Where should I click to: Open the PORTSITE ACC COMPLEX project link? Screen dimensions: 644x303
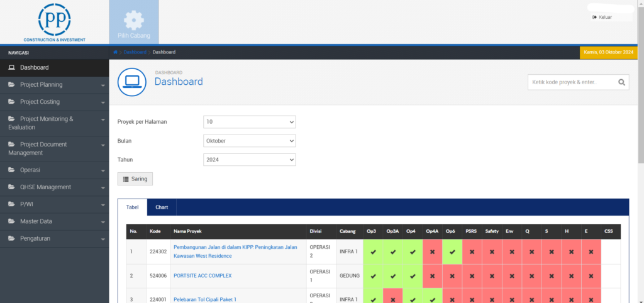[x=203, y=276]
